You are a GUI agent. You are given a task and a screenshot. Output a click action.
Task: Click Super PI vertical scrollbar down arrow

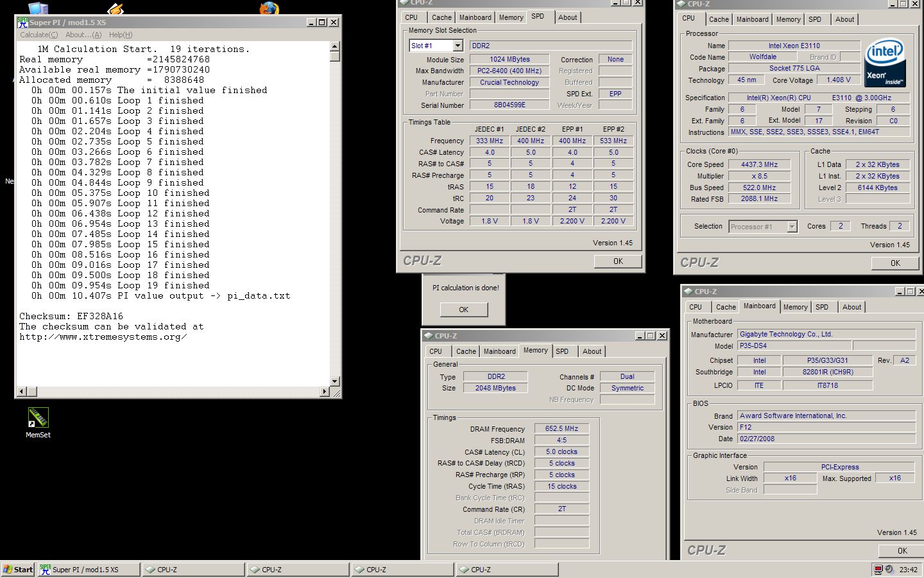[334, 381]
